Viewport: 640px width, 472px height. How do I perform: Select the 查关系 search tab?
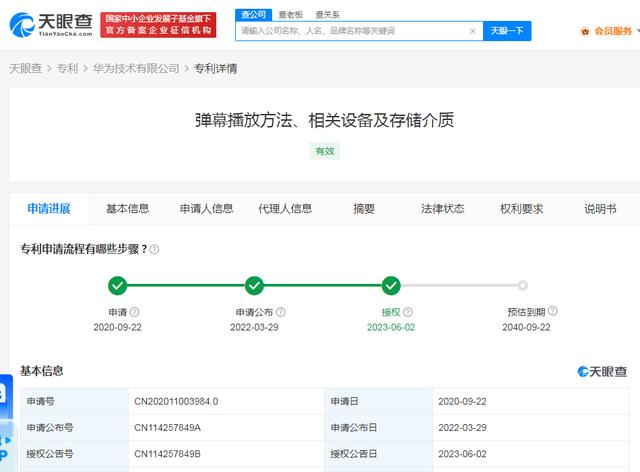[327, 15]
